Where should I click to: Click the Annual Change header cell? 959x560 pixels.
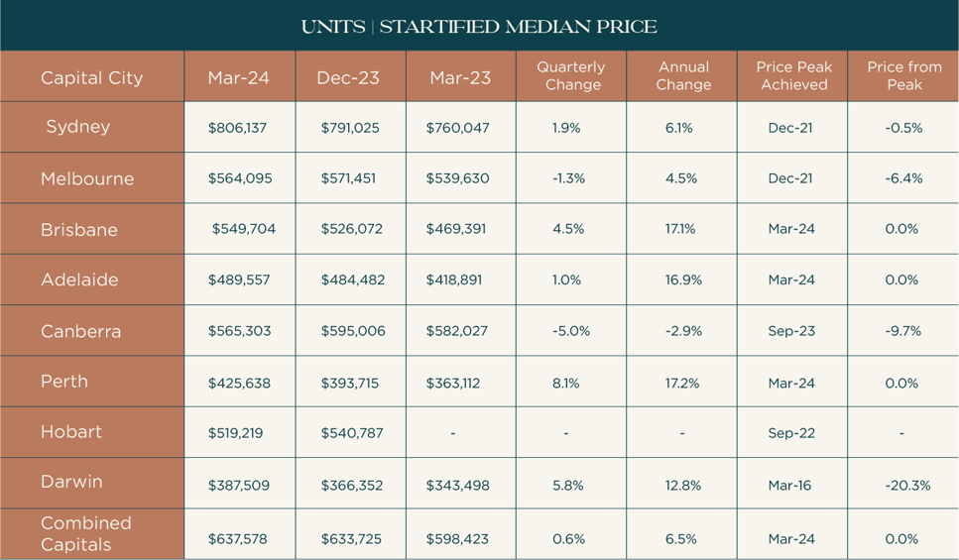[682, 76]
